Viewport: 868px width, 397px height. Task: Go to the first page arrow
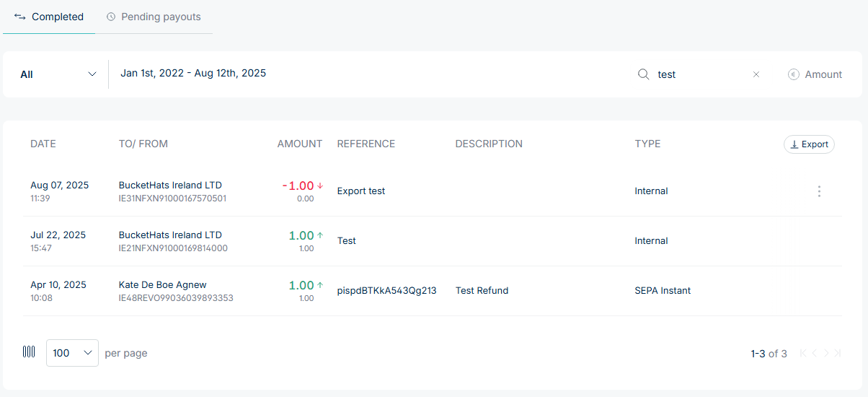pyautogui.click(x=803, y=353)
